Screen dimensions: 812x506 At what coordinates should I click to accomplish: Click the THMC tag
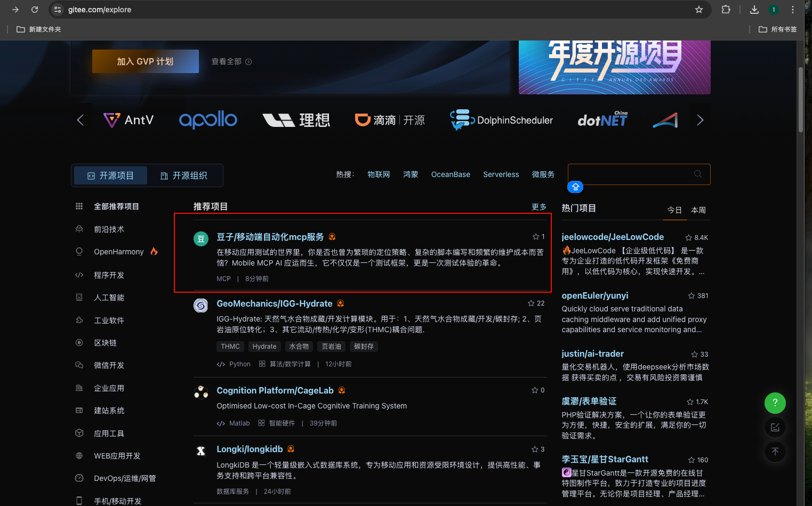[230, 347]
